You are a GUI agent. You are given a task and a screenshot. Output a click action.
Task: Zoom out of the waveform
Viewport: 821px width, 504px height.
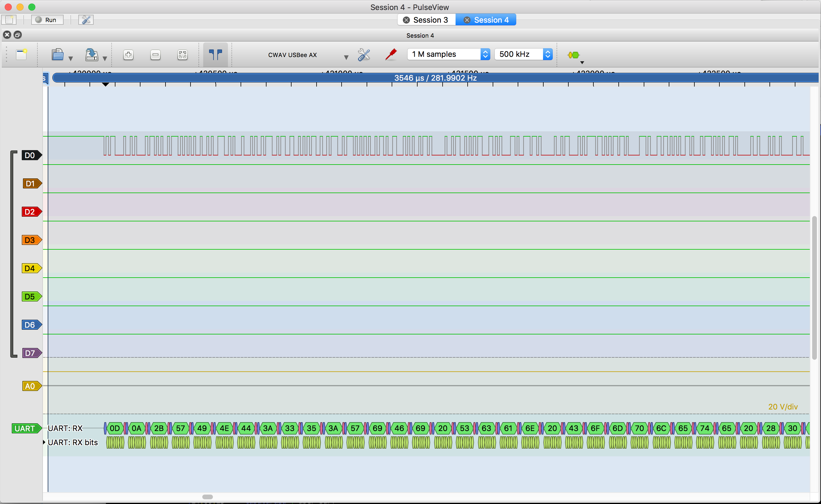click(155, 55)
